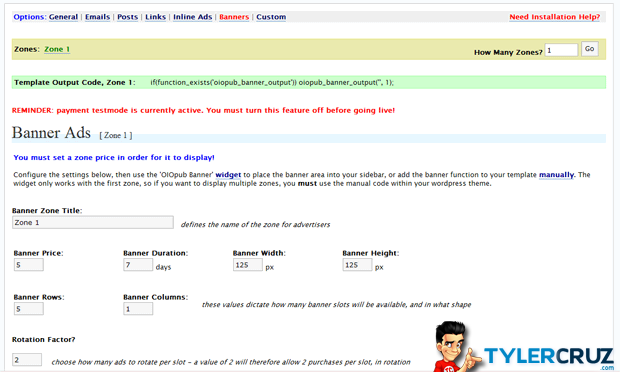The image size is (620, 372).
Task: Edit the Banner Duration days field
Action: (x=138, y=264)
